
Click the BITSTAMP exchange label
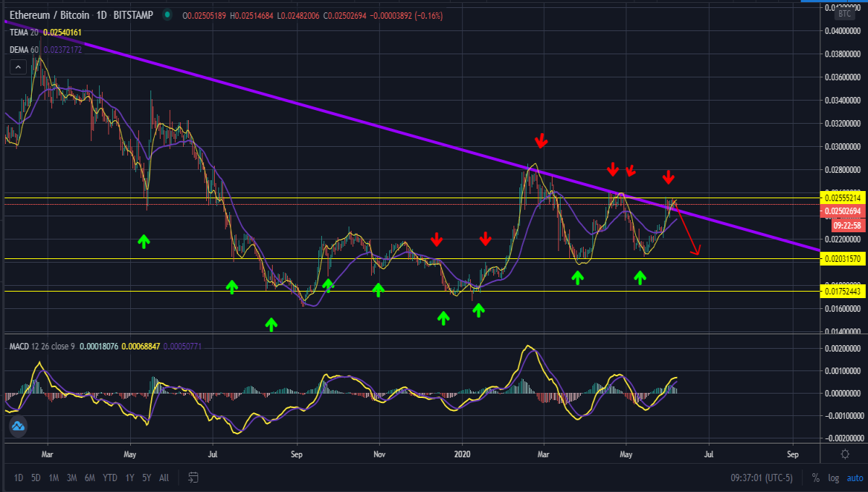134,15
